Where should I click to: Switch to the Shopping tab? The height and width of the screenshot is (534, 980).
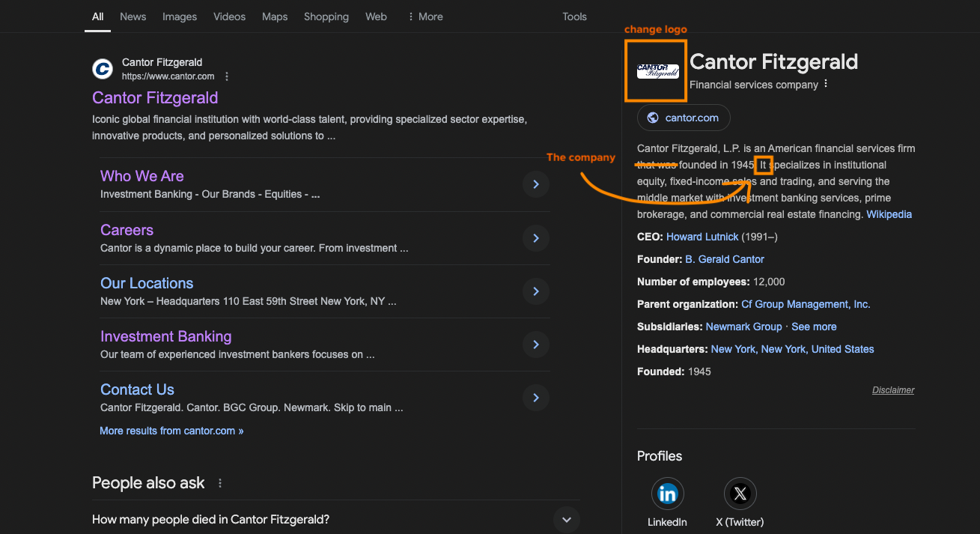[326, 16]
